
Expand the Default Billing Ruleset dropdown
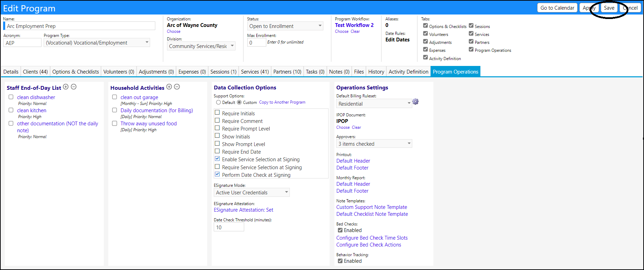click(x=374, y=104)
